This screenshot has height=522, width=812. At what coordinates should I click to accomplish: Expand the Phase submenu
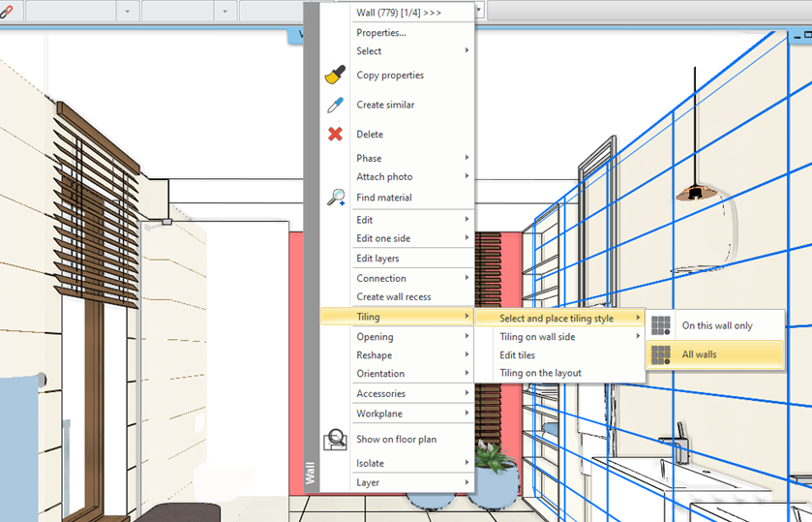point(412,158)
